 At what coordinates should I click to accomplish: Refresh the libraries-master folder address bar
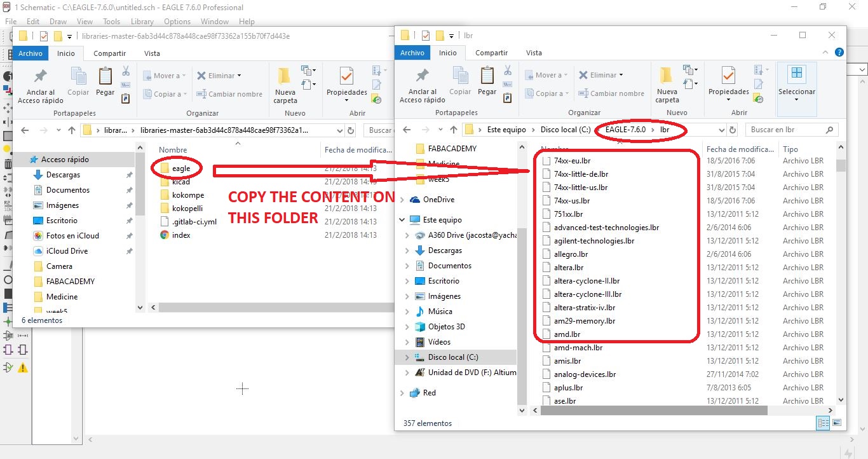coord(351,130)
